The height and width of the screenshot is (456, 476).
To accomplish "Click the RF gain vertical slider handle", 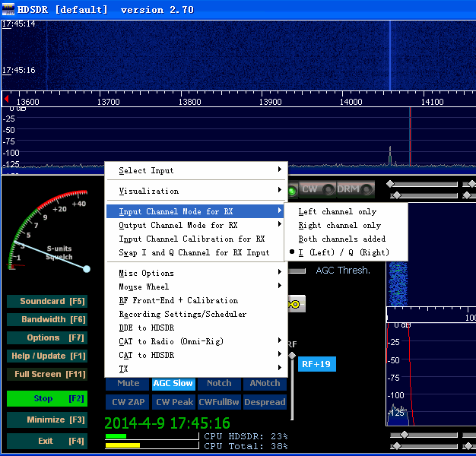I will point(292,355).
